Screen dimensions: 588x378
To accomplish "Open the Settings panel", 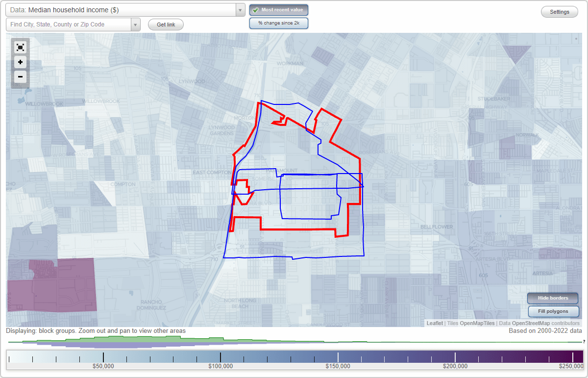I will pyautogui.click(x=559, y=11).
